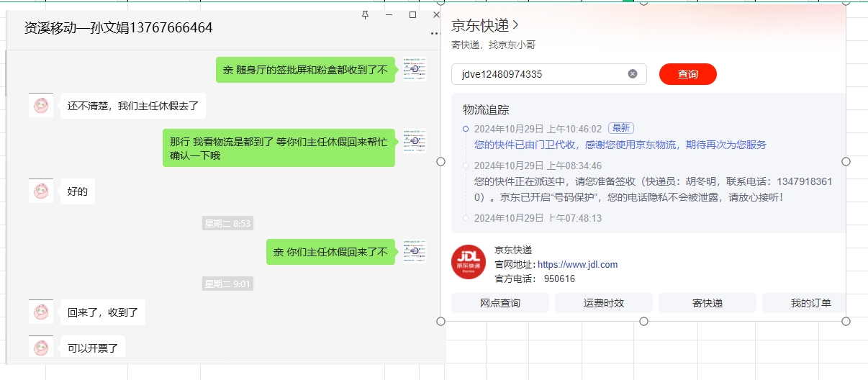Clear the tracking number field
This screenshot has width=868, height=380.
633,73
